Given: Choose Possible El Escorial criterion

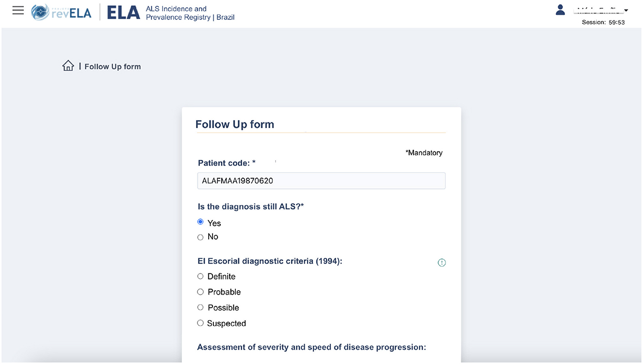Looking at the screenshot, I should tap(200, 307).
